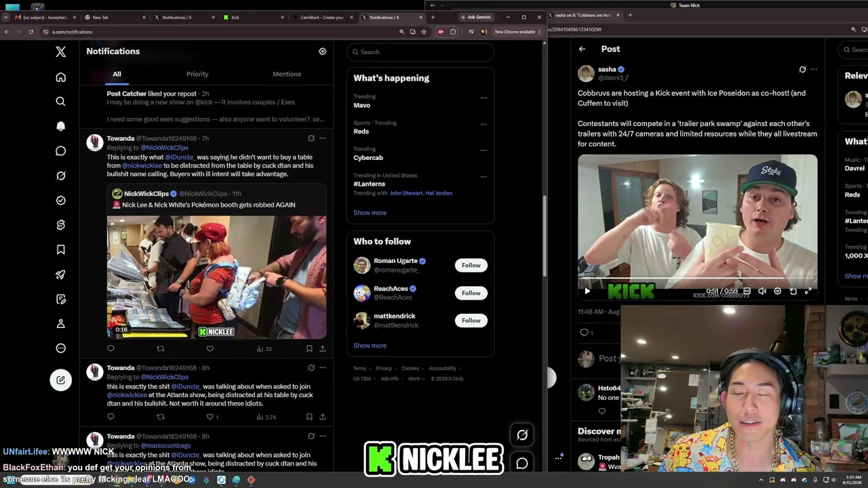The width and height of the screenshot is (868, 488).
Task: Bookmark Towanda's 7h post
Action: click(x=309, y=348)
